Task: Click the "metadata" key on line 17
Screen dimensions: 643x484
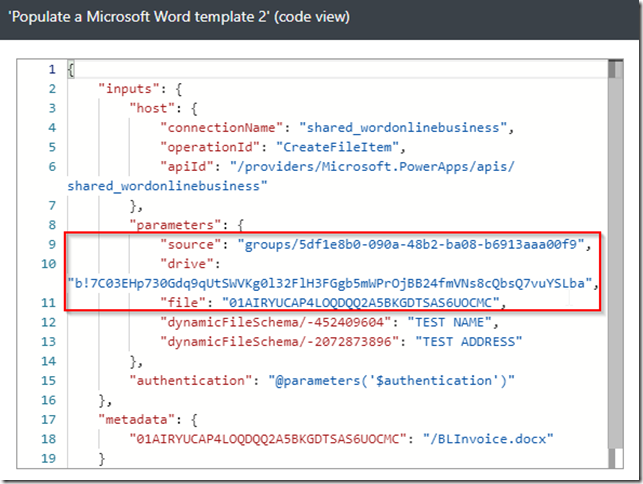Action: [x=137, y=420]
